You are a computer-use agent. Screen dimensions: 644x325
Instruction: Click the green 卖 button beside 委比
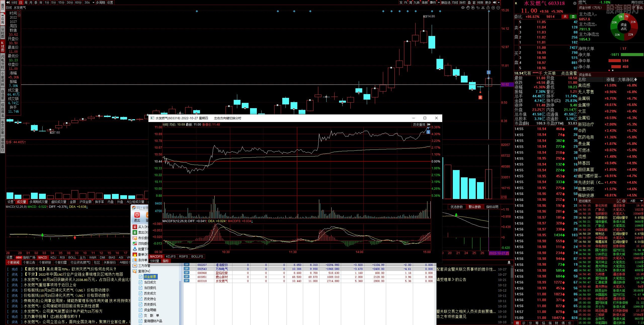pos(573,17)
